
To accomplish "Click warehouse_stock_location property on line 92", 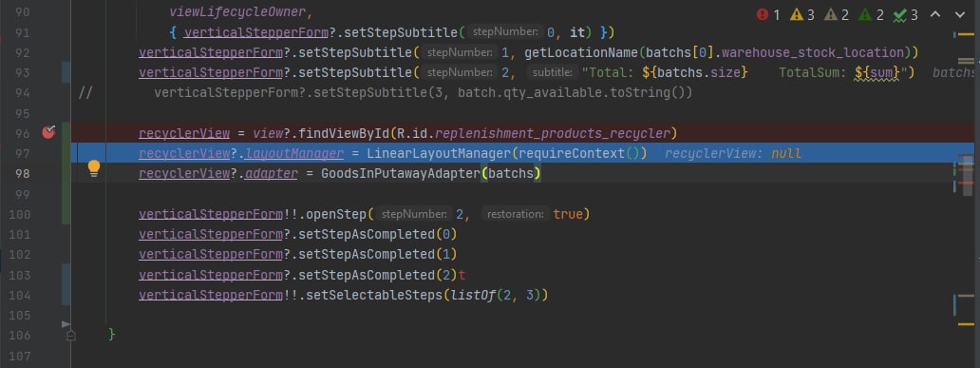I will (813, 52).
